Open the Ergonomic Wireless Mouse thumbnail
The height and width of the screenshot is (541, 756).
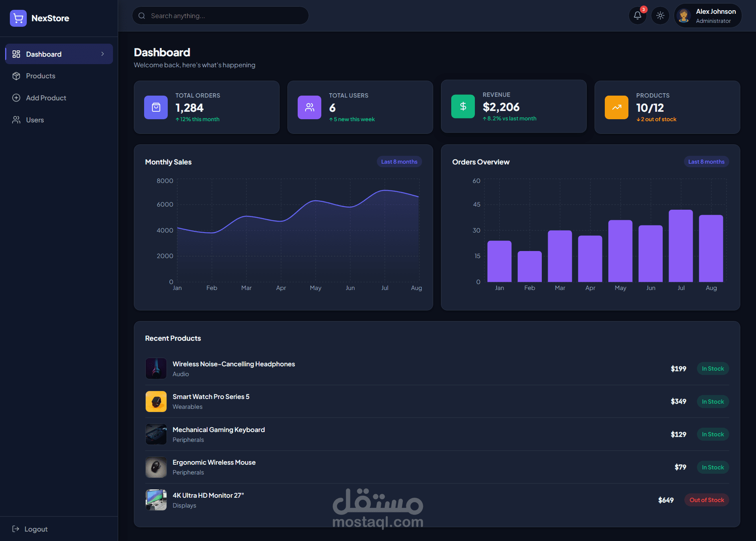(156, 467)
